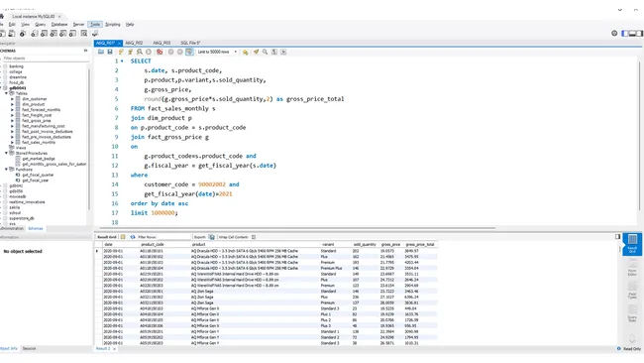The height and width of the screenshot is (363, 644).
Task: Open the Help menu
Action: click(x=130, y=24)
